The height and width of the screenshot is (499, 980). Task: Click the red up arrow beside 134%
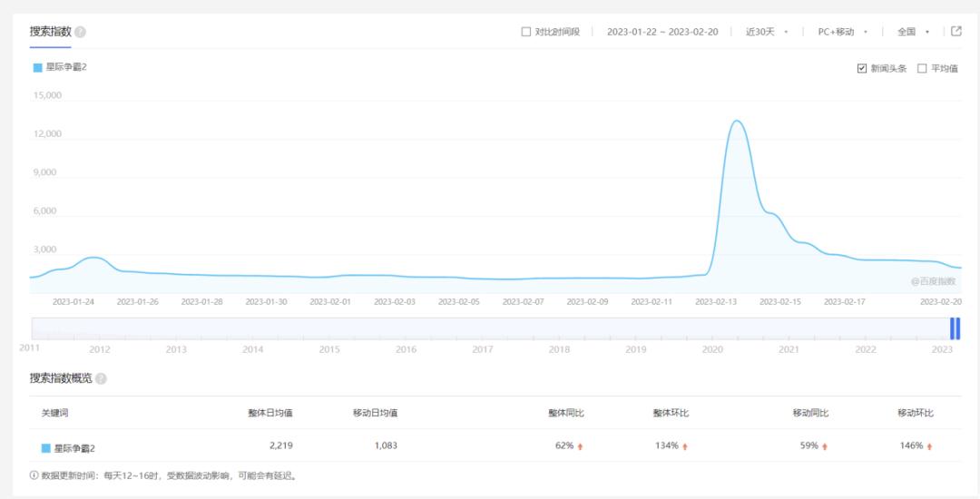click(x=685, y=446)
